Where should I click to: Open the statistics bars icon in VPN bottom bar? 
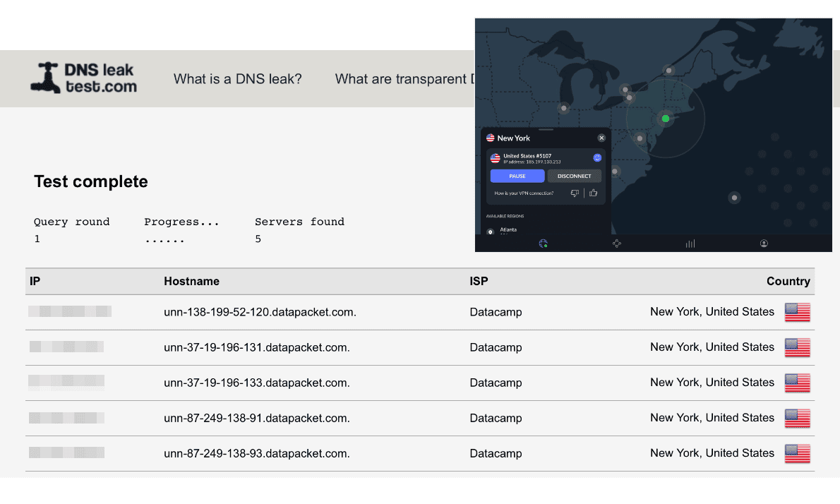pos(690,243)
